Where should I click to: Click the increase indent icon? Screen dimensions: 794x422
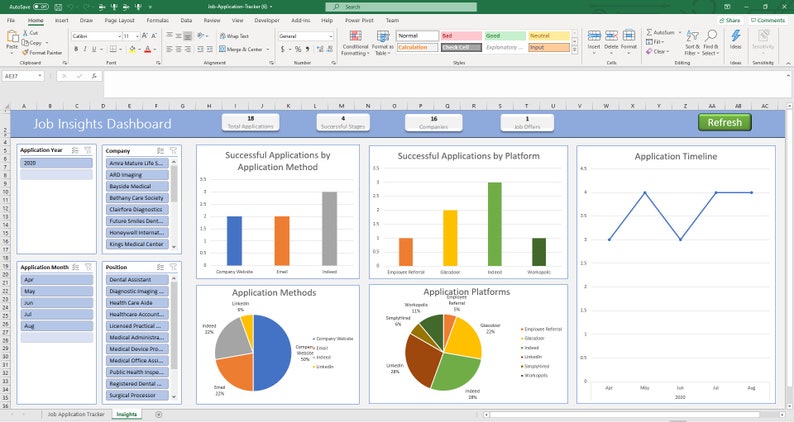(x=210, y=49)
